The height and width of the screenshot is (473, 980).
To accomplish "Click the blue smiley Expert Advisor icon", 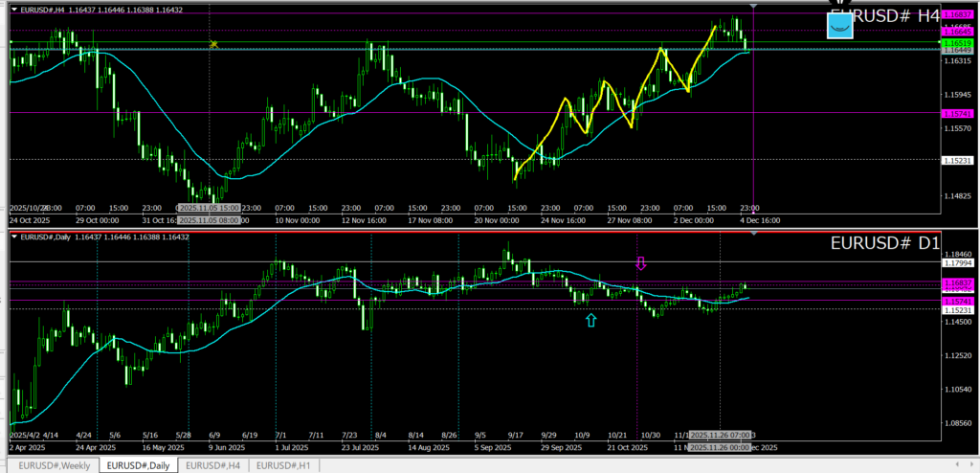I will pyautogui.click(x=839, y=26).
